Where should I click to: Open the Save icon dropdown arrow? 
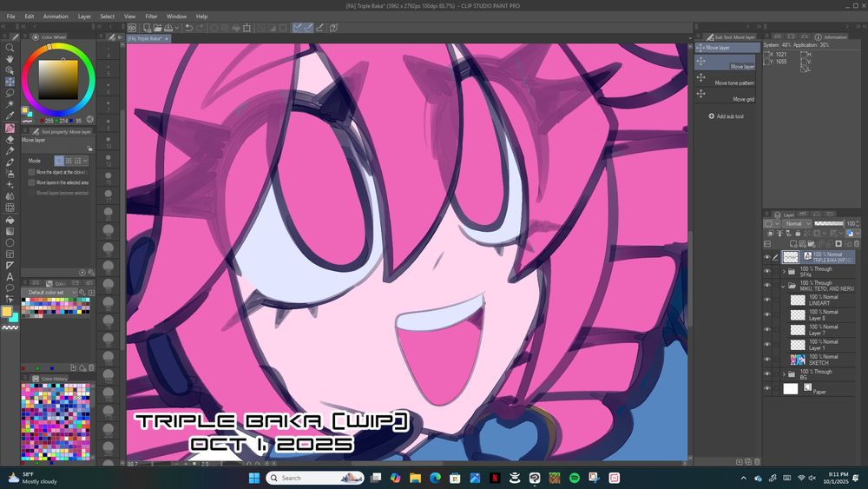[x=176, y=28]
